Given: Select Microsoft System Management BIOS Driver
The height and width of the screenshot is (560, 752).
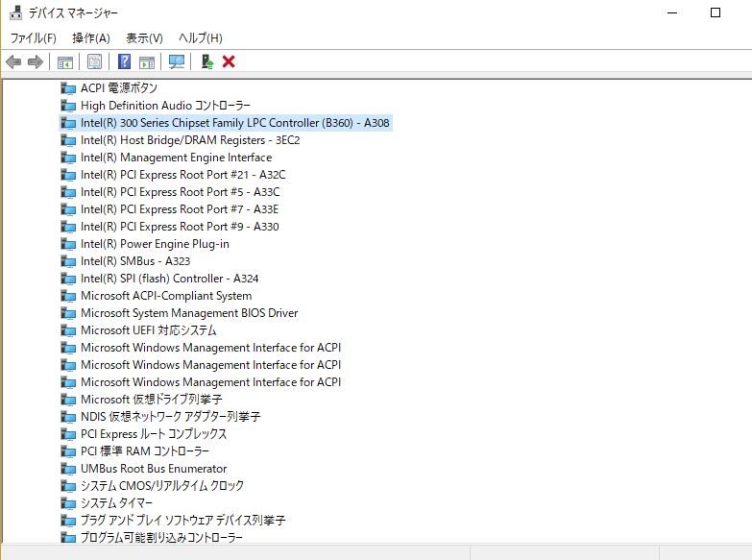Looking at the screenshot, I should click(189, 313).
